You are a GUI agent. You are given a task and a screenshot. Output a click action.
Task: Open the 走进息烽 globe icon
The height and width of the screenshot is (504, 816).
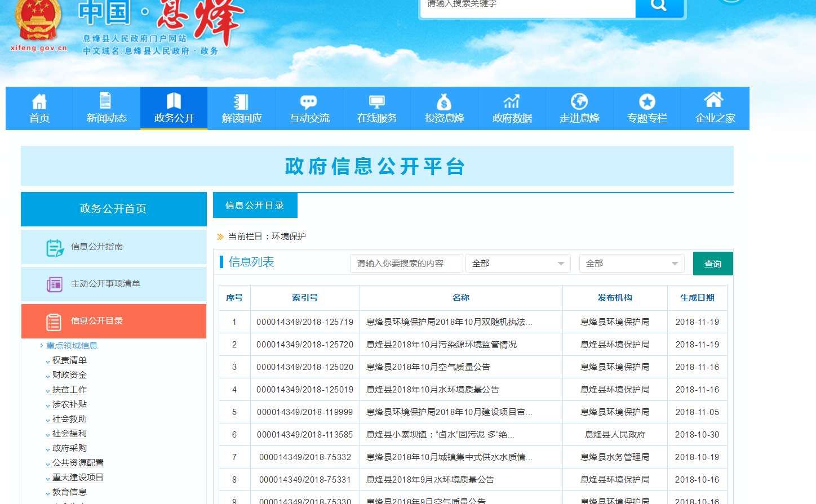pos(579,101)
